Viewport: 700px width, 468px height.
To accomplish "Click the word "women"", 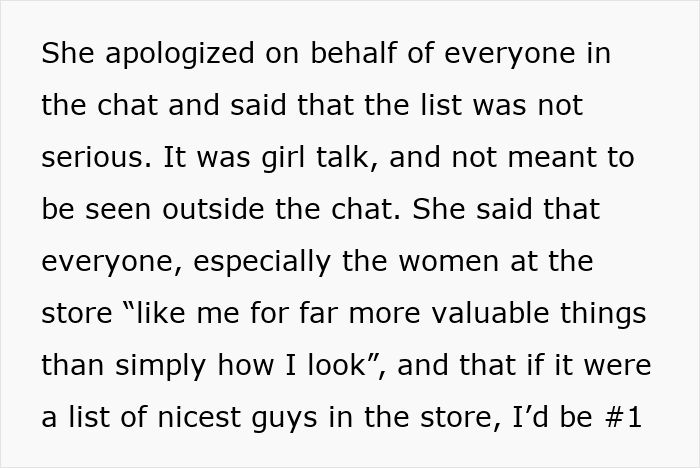I will click(448, 262).
